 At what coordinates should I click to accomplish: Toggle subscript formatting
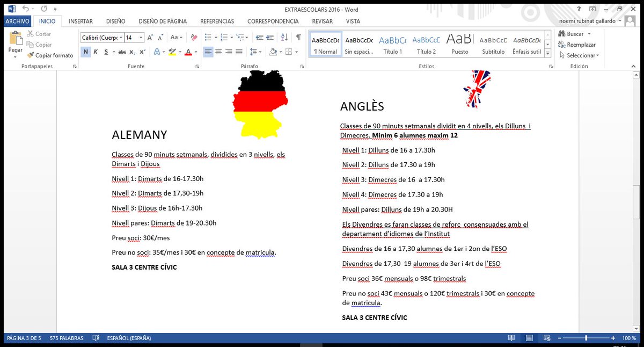[x=133, y=52]
